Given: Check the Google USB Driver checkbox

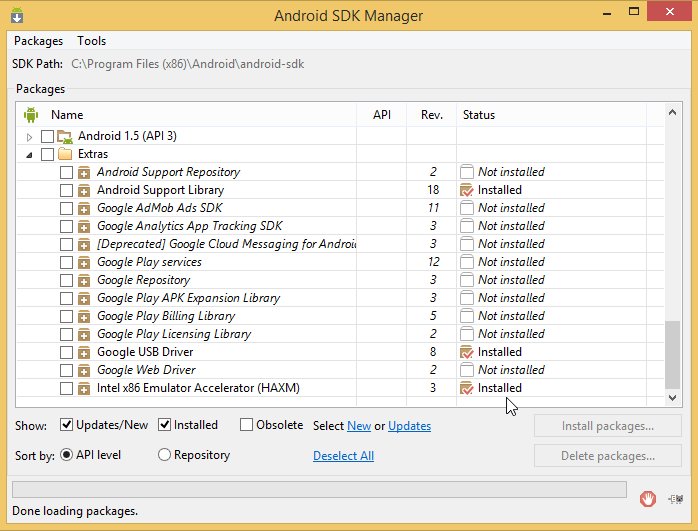Looking at the screenshot, I should [66, 352].
